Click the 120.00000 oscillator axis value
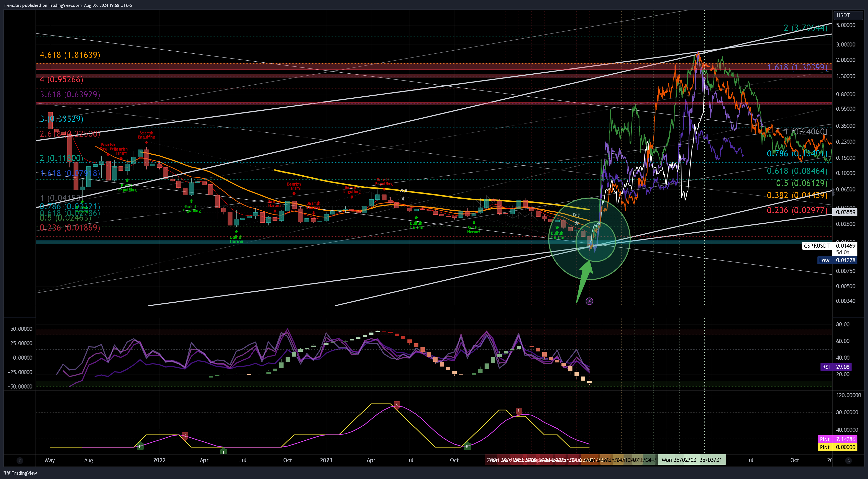Viewport: 868px width, 479px height. click(x=848, y=395)
